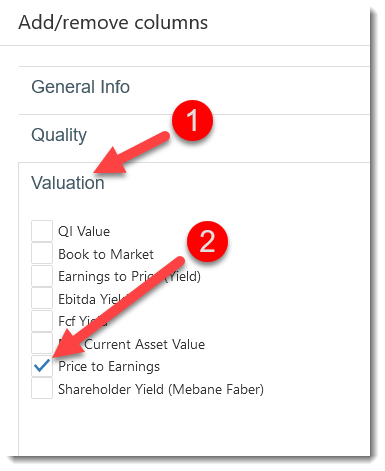Select the Fcf Yield checkbox
This screenshot has height=471, width=385.
(42, 321)
